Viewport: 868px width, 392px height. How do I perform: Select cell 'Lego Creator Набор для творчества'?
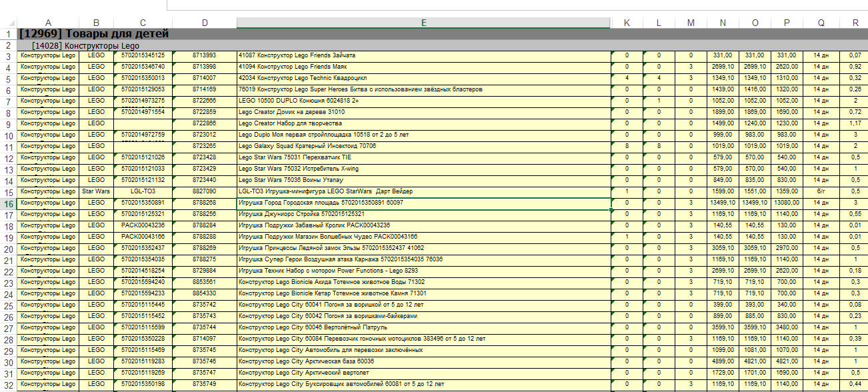point(423,123)
